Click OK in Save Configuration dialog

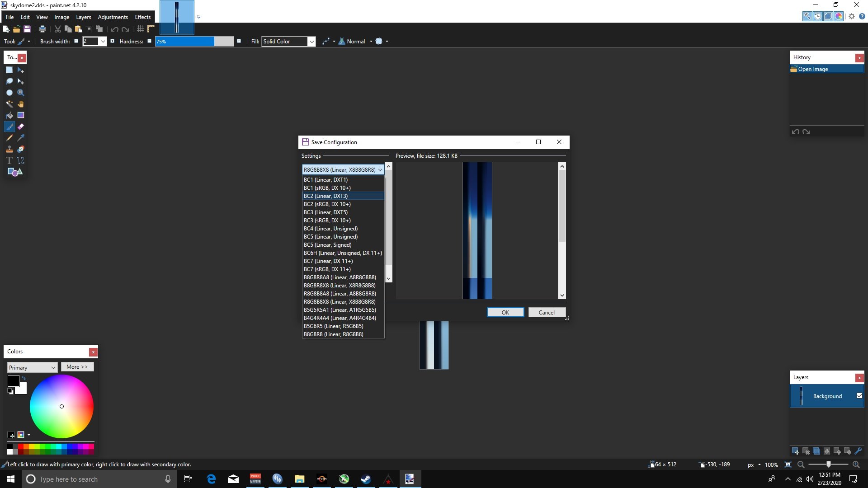click(505, 312)
